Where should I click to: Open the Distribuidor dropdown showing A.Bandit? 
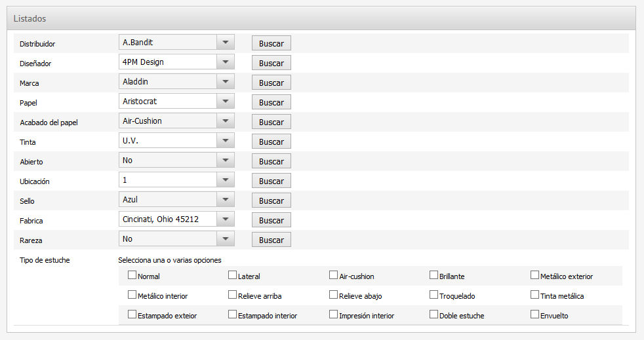pyautogui.click(x=176, y=43)
